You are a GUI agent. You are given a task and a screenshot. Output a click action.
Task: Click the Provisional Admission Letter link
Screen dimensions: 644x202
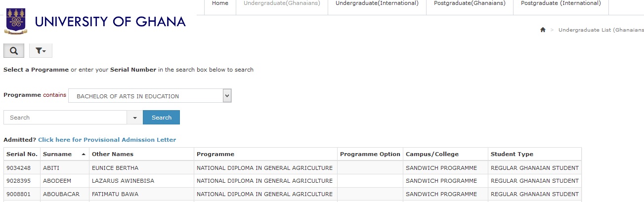pyautogui.click(x=107, y=140)
